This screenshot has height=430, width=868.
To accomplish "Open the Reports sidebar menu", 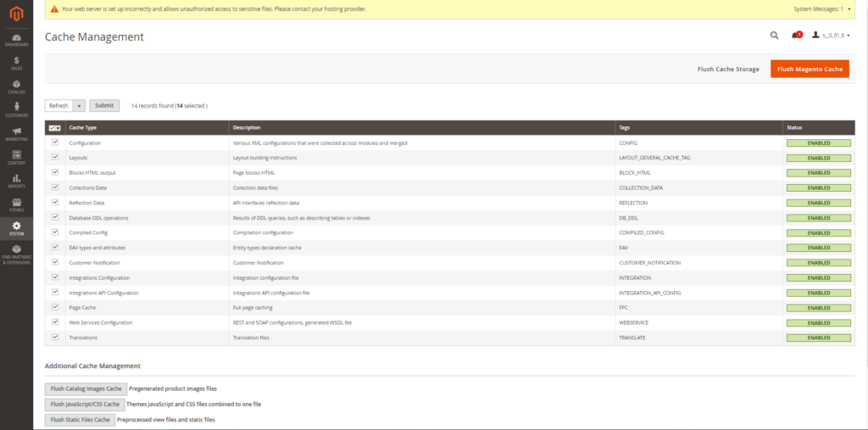I will pyautogui.click(x=17, y=181).
